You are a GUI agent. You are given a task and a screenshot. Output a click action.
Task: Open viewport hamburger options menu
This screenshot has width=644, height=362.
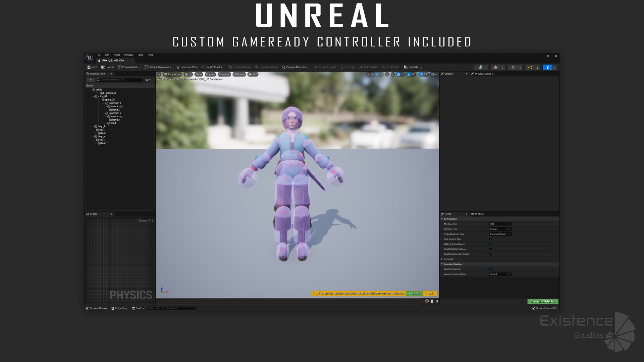(x=159, y=74)
